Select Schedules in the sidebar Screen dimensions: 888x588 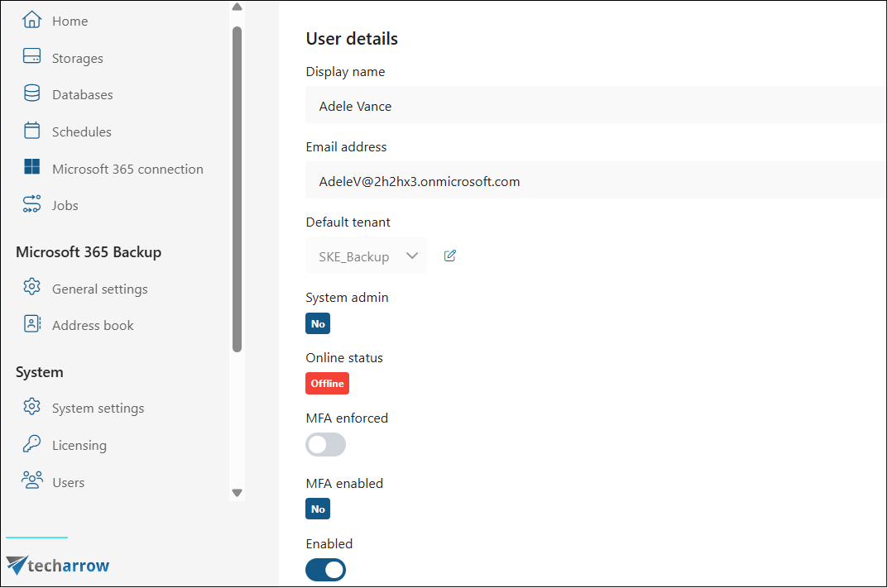click(82, 131)
